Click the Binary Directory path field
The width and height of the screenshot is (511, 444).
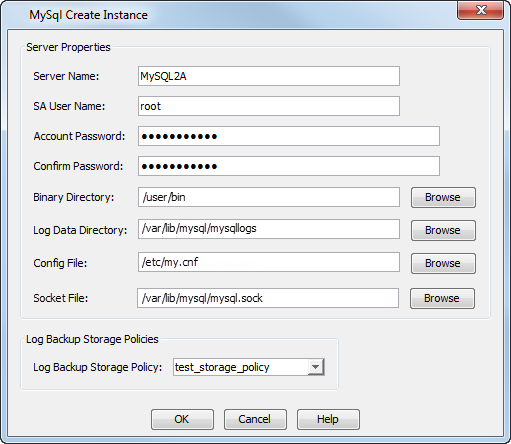pos(269,197)
